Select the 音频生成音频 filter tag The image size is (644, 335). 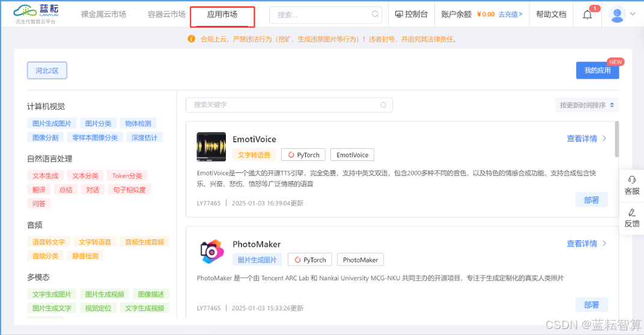pos(145,242)
